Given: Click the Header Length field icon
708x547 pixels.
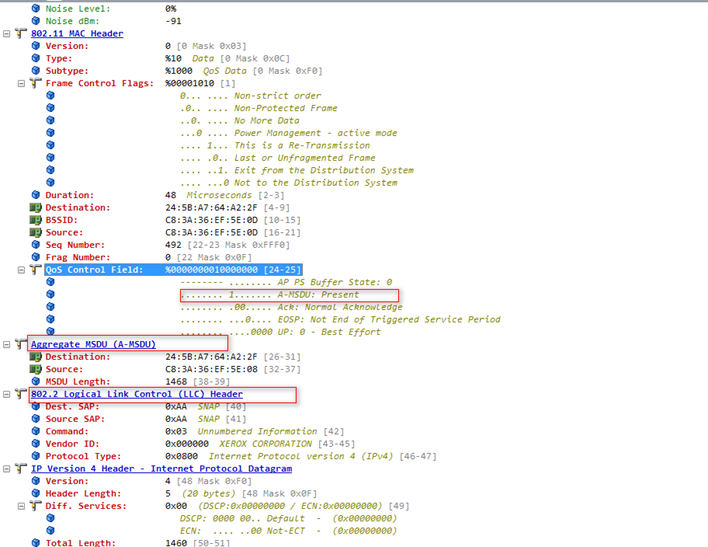Looking at the screenshot, I should click(x=36, y=493).
